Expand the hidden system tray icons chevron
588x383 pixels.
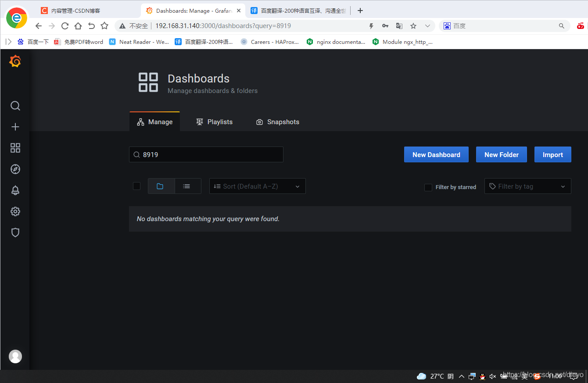pyautogui.click(x=462, y=376)
